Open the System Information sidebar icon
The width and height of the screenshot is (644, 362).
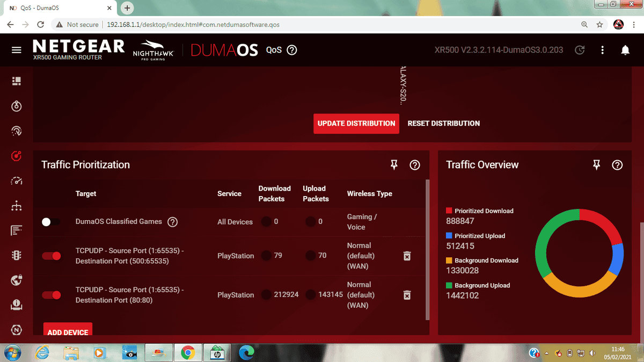pos(17,306)
